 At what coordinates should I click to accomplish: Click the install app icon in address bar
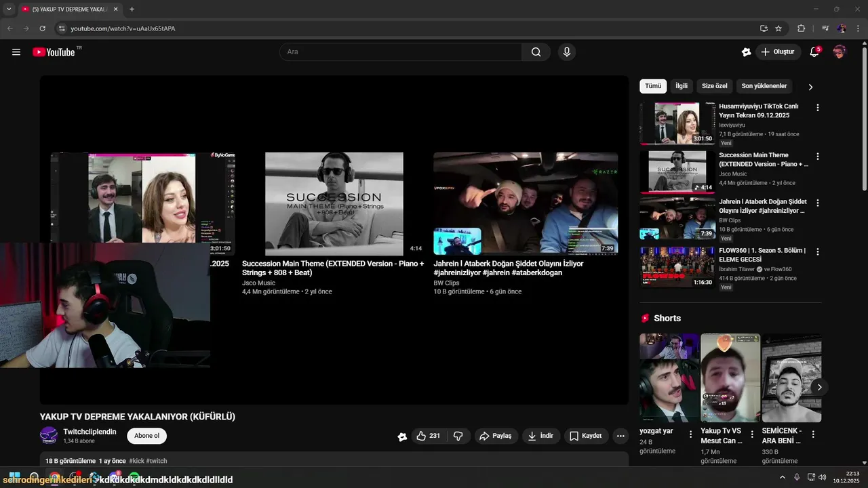pyautogui.click(x=764, y=28)
